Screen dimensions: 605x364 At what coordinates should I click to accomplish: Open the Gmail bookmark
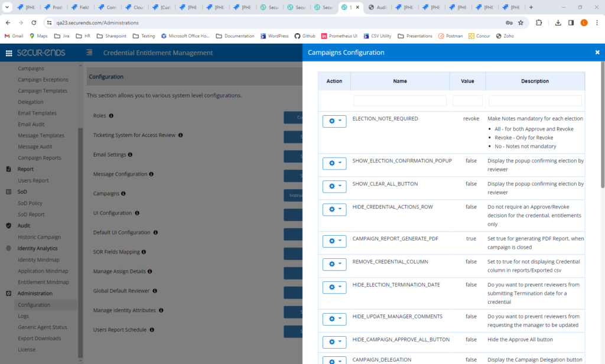pyautogui.click(x=14, y=36)
